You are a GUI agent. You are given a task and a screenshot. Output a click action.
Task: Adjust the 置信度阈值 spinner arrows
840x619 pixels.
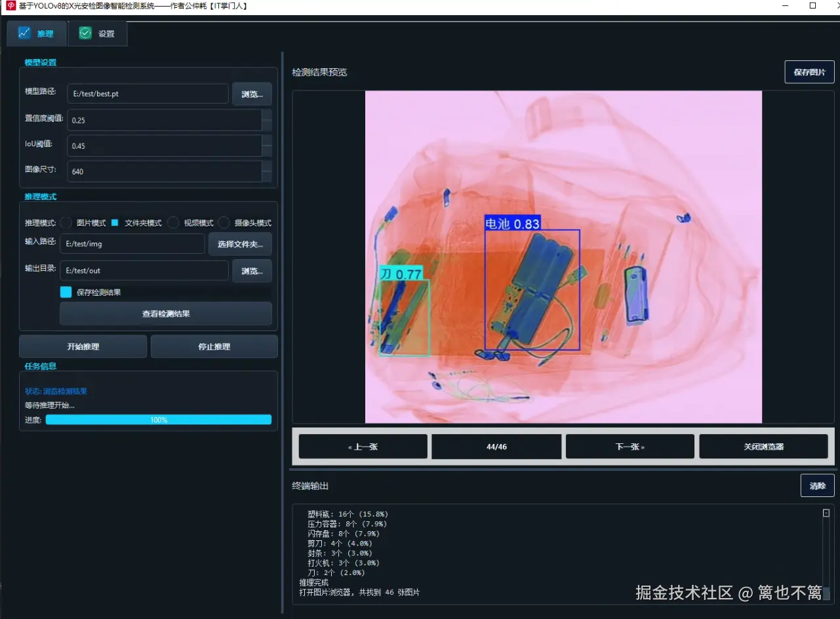(267, 120)
